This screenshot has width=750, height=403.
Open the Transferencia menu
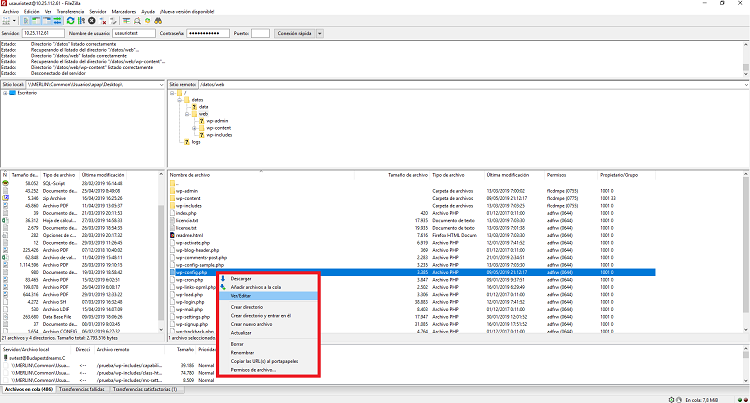pos(70,11)
